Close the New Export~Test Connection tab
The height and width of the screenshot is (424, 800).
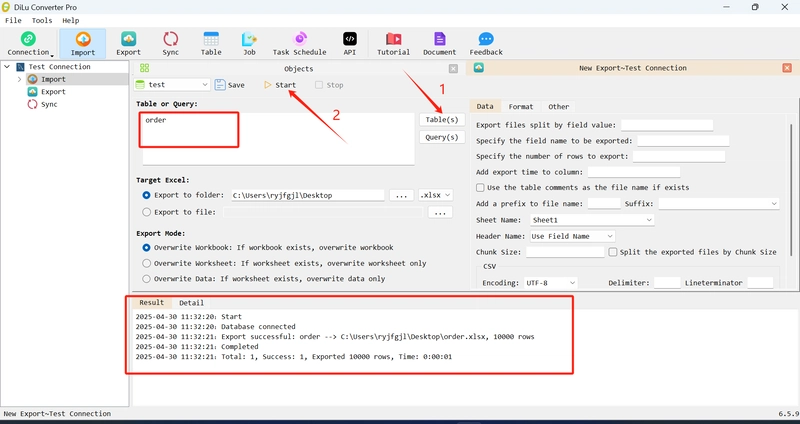pyautogui.click(x=787, y=68)
